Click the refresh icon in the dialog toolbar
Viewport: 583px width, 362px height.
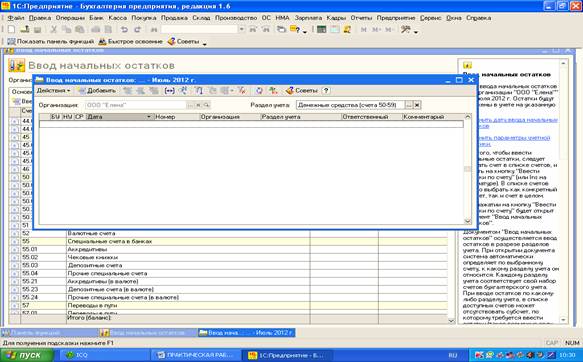coord(259,91)
